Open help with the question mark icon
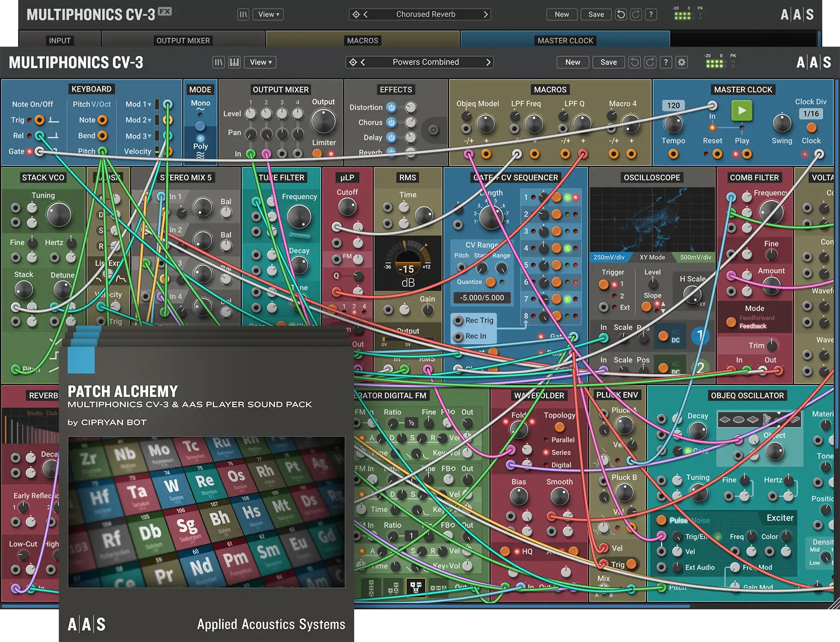The image size is (840, 642). (666, 62)
